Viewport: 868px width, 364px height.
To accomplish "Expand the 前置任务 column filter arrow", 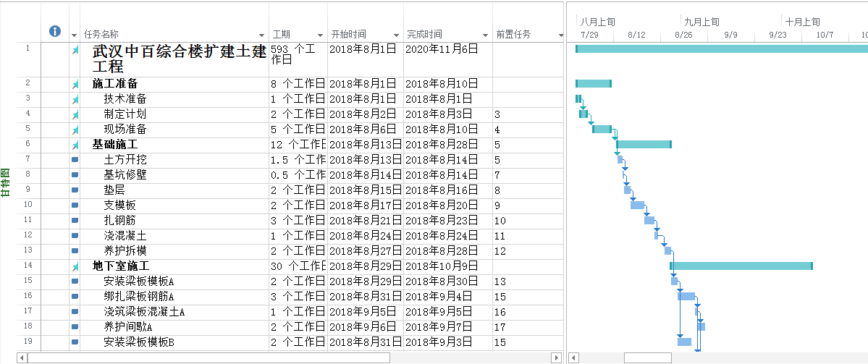I will 560,35.
